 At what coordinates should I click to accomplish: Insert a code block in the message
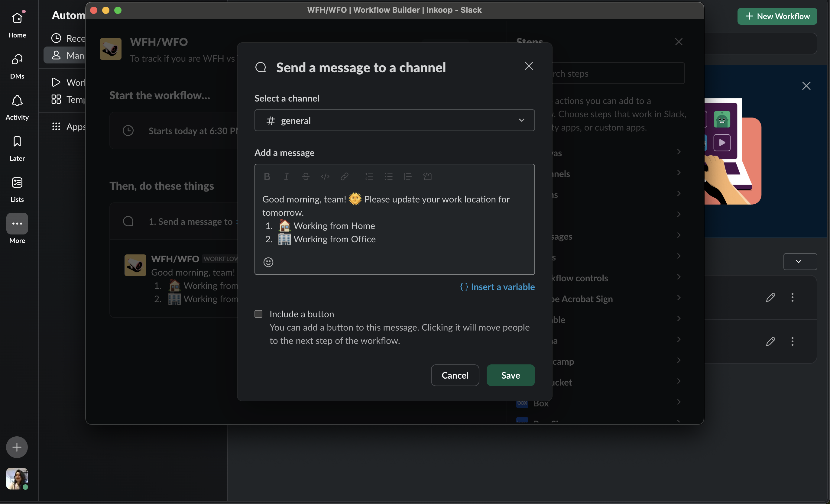[x=427, y=176]
